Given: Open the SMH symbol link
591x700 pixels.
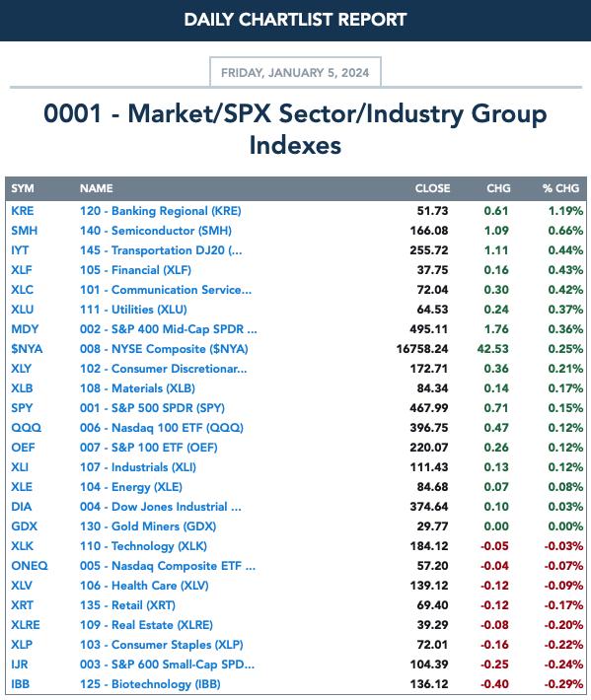Looking at the screenshot, I should click(24, 231).
